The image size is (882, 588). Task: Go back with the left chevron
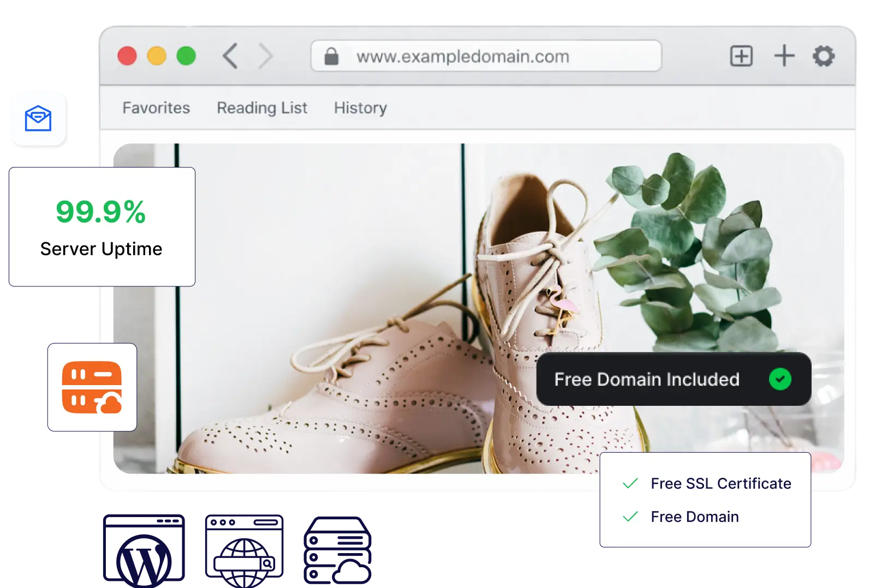pos(230,56)
